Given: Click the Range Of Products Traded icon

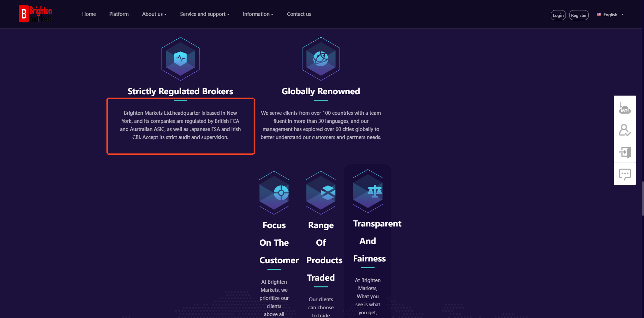Looking at the screenshot, I should pyautogui.click(x=321, y=193).
